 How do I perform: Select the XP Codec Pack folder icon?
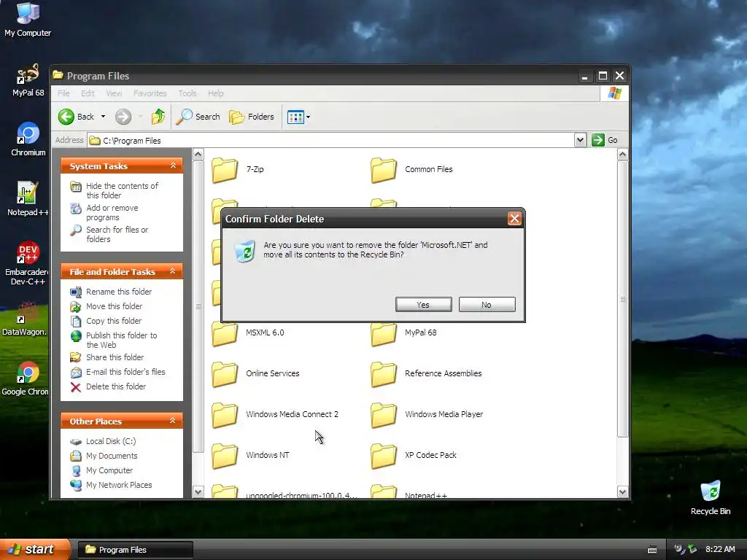pyautogui.click(x=384, y=456)
